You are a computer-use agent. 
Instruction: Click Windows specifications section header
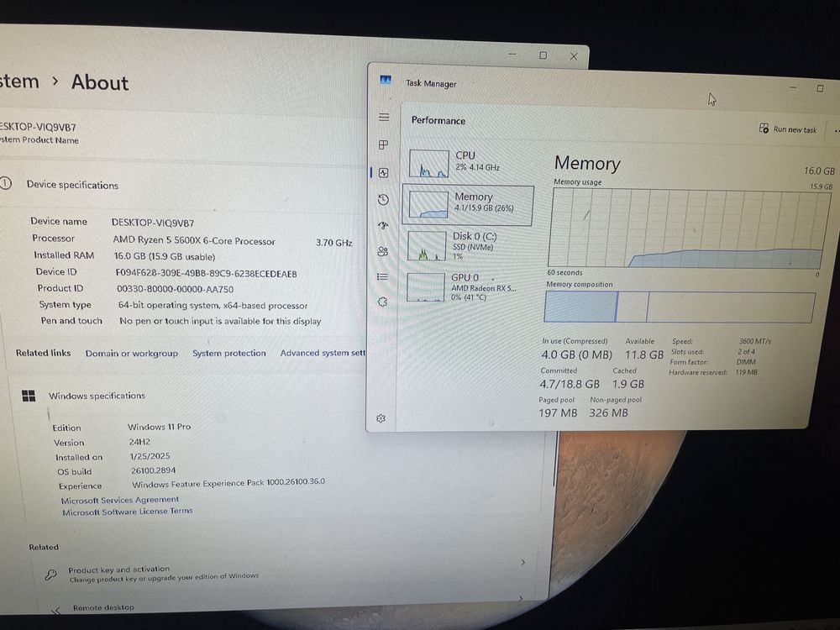tap(97, 396)
